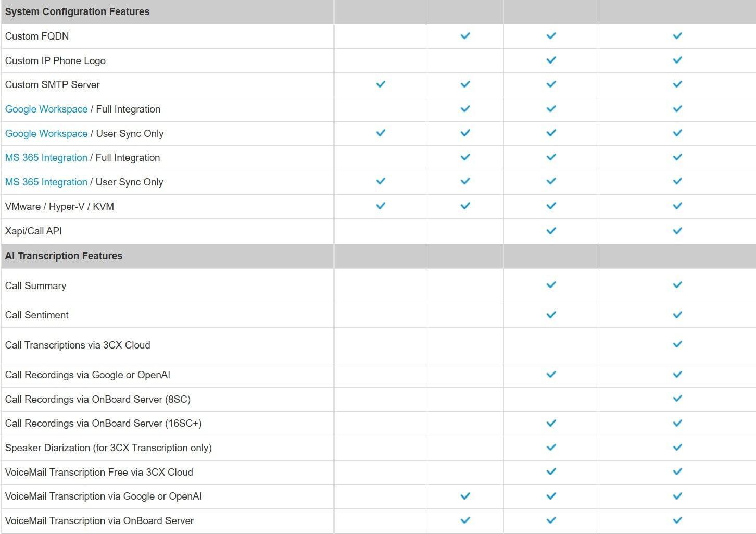Click the leftmost checkmark in Custom SMTP Server row
This screenshot has height=534, width=756.
[381, 84]
